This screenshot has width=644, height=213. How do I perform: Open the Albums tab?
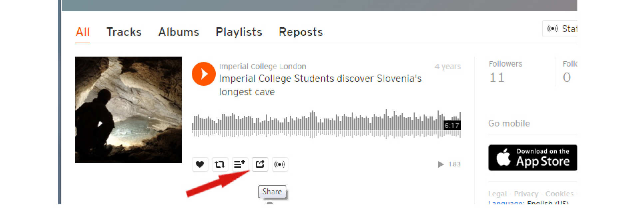[x=178, y=32]
